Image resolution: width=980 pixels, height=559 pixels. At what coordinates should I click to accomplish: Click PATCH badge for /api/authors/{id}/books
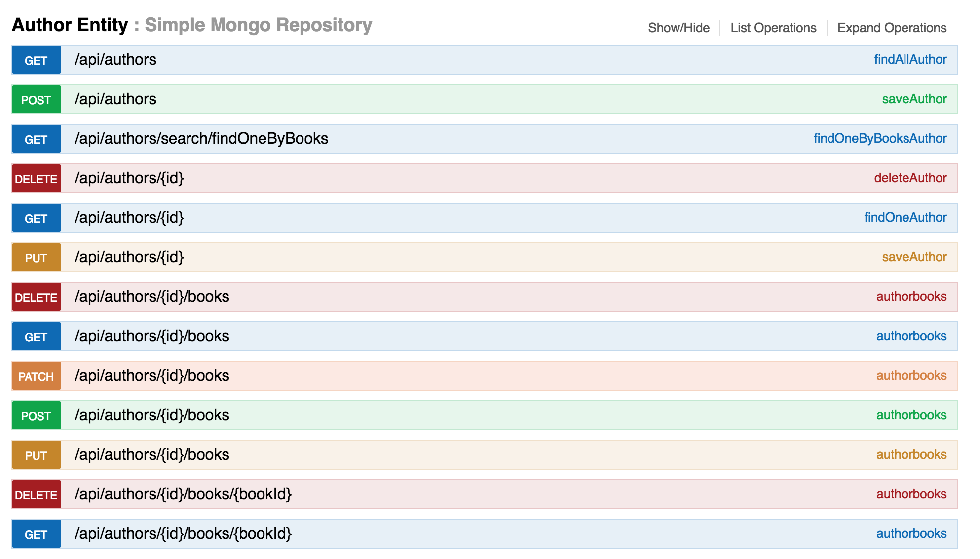pos(37,376)
